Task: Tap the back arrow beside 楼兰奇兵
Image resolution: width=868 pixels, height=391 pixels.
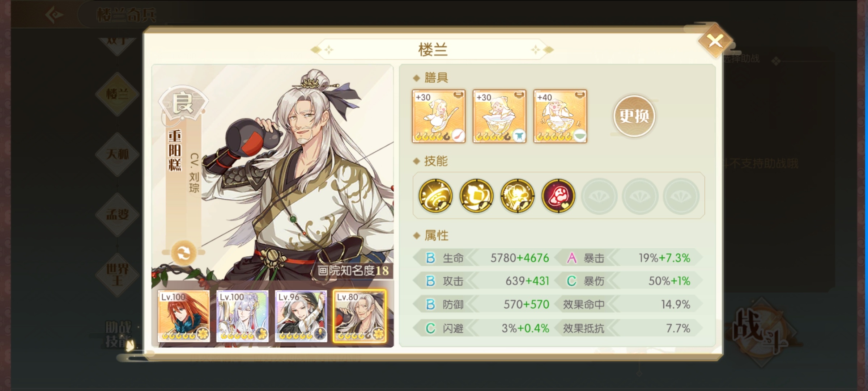Action: click(55, 15)
